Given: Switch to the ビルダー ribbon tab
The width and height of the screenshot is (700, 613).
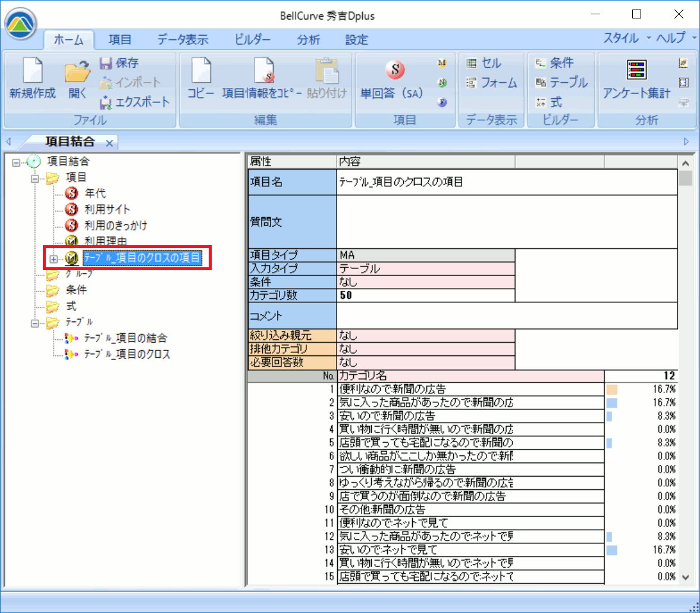Looking at the screenshot, I should [x=252, y=40].
